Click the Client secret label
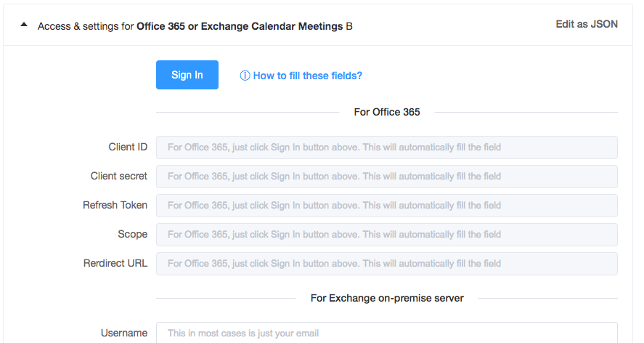The height and width of the screenshot is (343, 644). click(118, 176)
